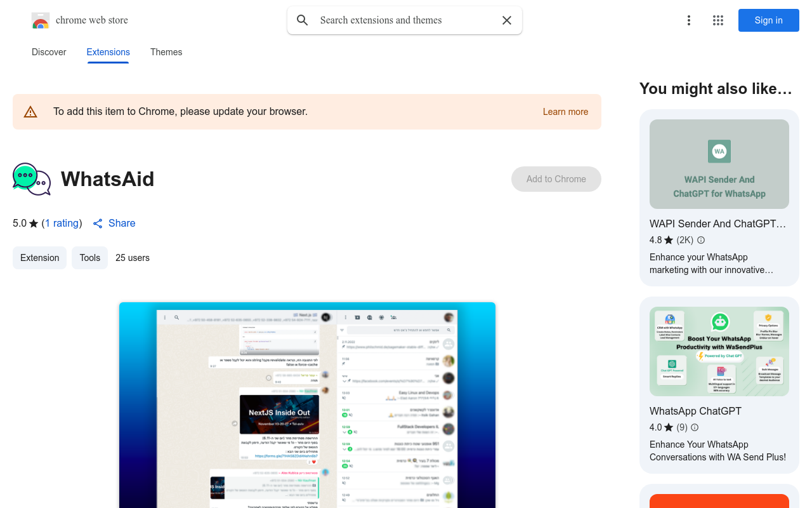812x508 pixels.
Task: Click the chrome web store title text
Action: click(x=92, y=20)
